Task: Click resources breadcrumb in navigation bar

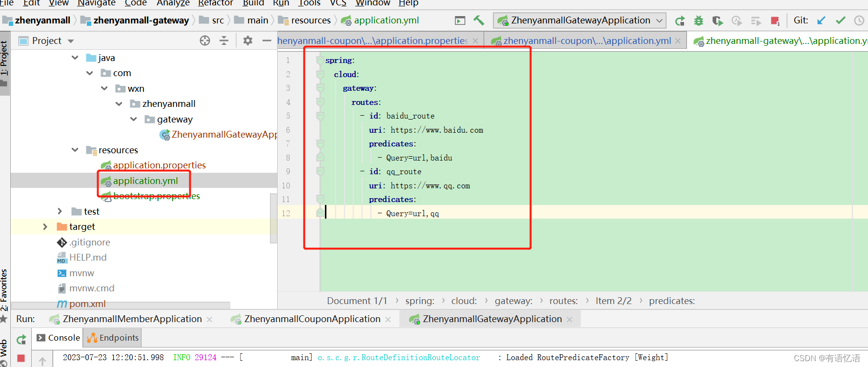Action: coord(311,20)
